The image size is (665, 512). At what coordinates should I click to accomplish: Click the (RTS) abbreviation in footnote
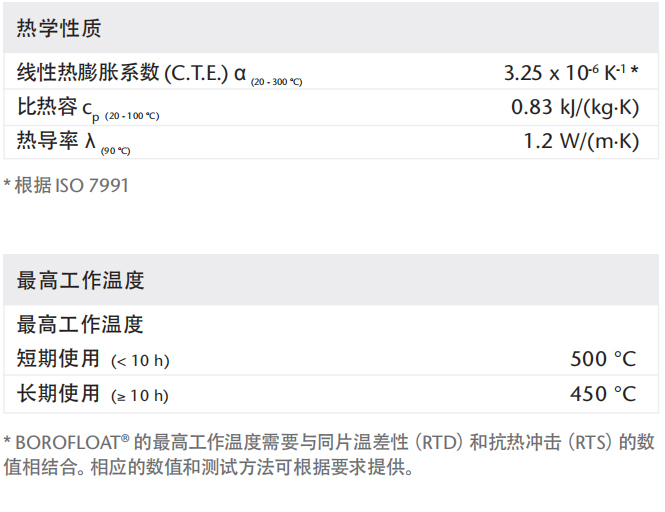click(x=592, y=442)
